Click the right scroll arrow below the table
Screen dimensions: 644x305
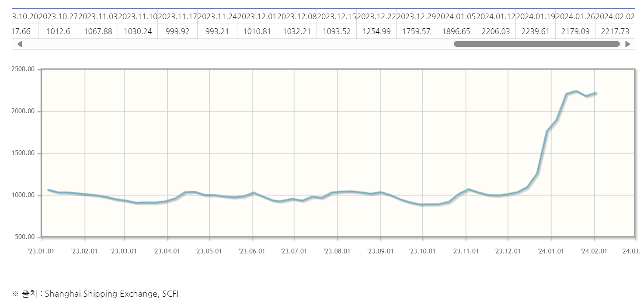tap(628, 44)
